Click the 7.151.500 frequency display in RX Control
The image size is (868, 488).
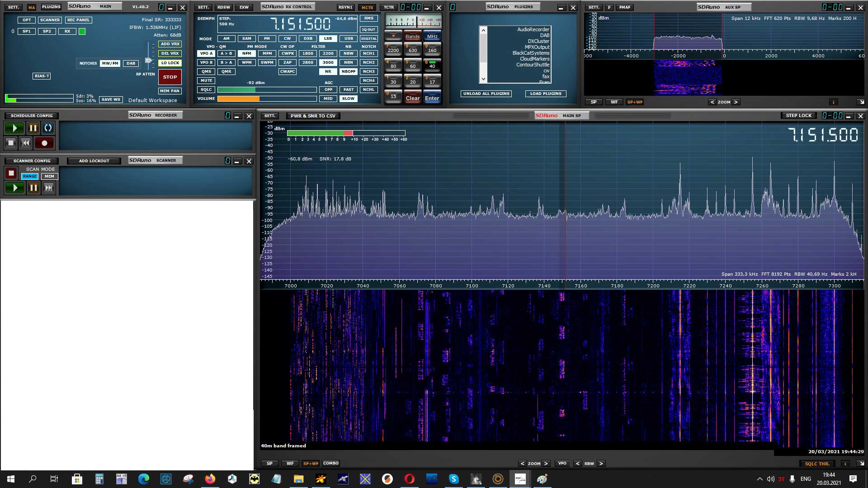click(300, 24)
